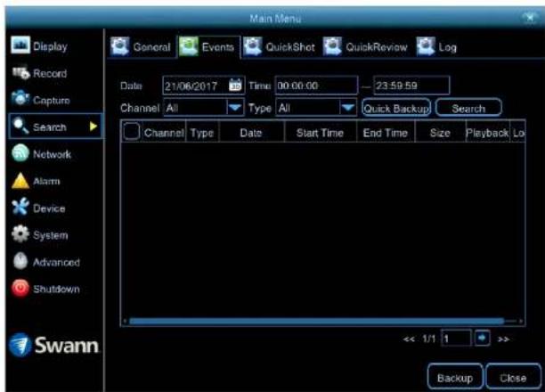Switch to the QuickShot tab
Screen dimensions: 545x392
coord(280,47)
